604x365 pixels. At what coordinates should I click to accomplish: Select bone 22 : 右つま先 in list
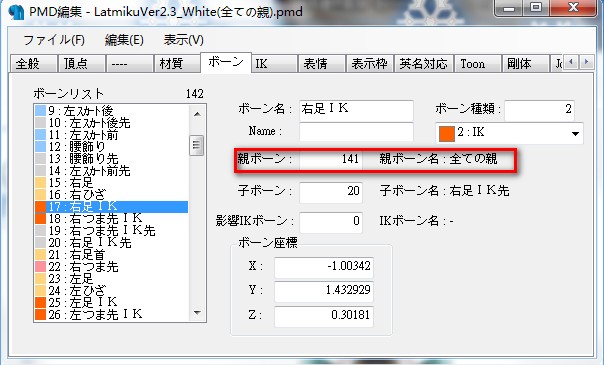pos(112,266)
